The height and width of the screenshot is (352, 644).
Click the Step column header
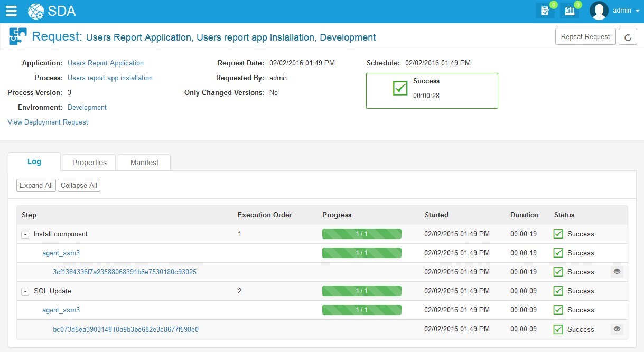coord(29,215)
